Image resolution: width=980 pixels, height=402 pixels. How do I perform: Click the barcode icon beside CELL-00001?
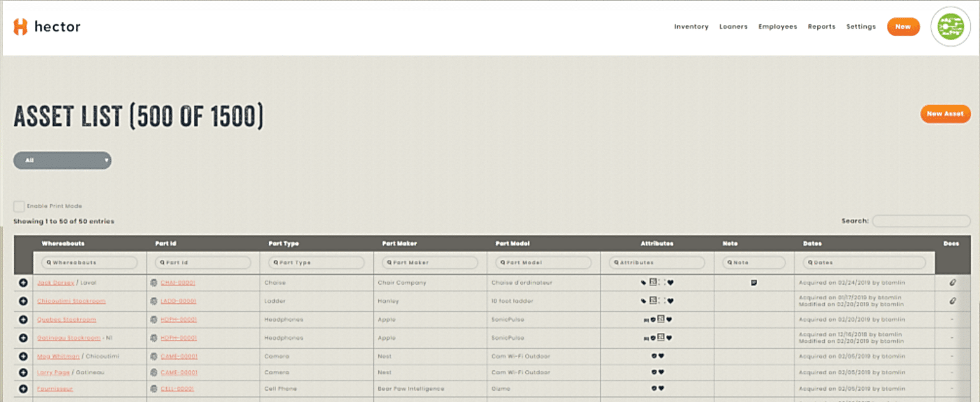pyautogui.click(x=154, y=389)
